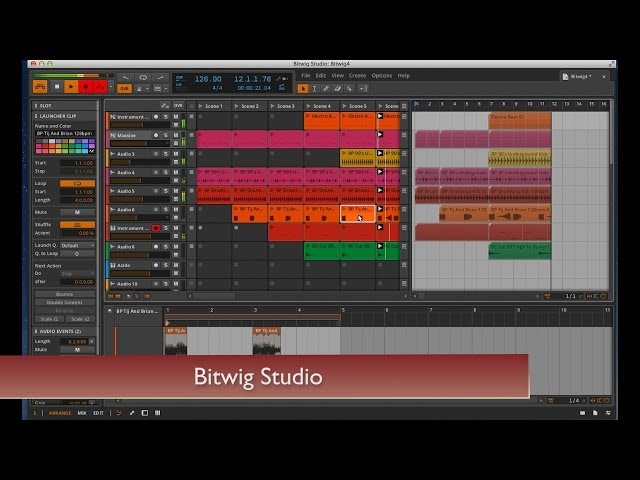Open the browser panel icon in bottom bar
This screenshot has height=480, width=640.
point(582,413)
